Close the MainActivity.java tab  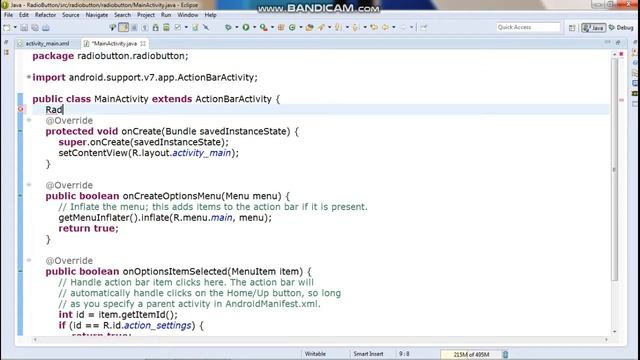pyautogui.click(x=142, y=43)
